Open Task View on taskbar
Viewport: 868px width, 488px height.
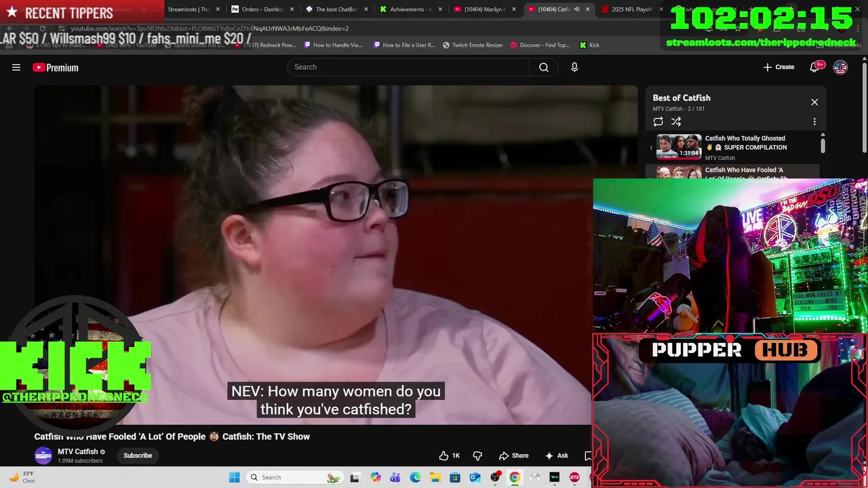coord(355,477)
